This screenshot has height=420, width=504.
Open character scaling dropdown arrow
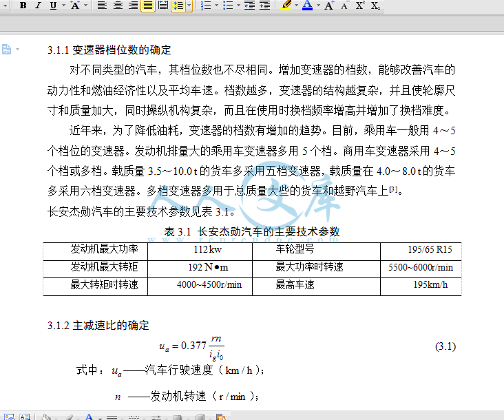click(86, 5)
